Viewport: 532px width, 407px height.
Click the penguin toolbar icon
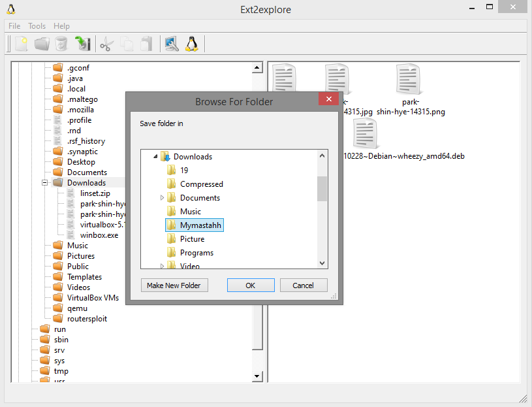[x=192, y=44]
